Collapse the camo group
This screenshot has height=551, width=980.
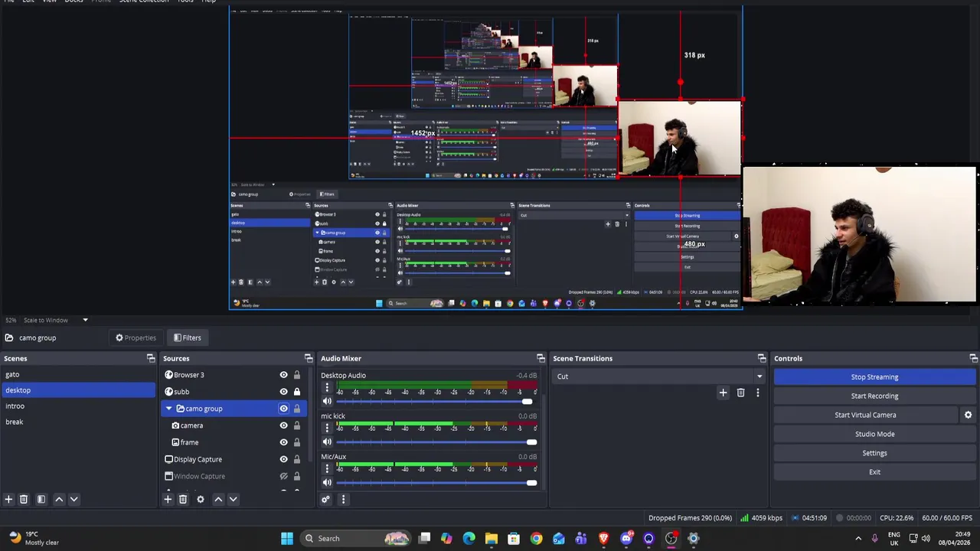(168, 409)
